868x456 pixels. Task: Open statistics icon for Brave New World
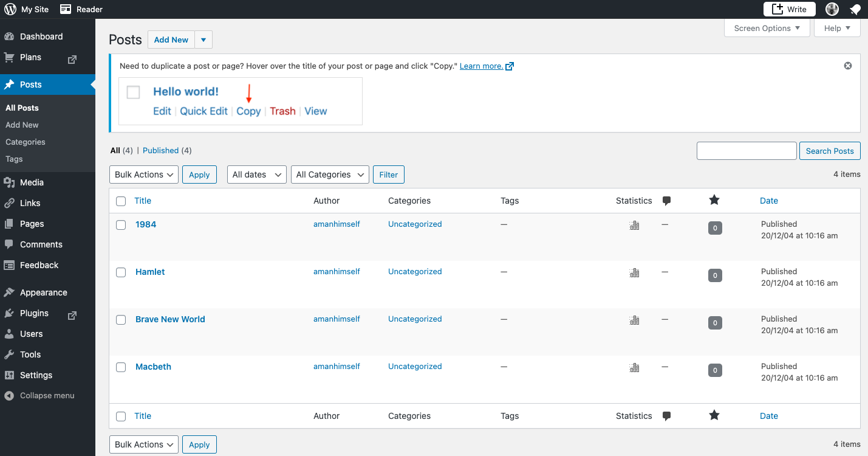pos(635,320)
